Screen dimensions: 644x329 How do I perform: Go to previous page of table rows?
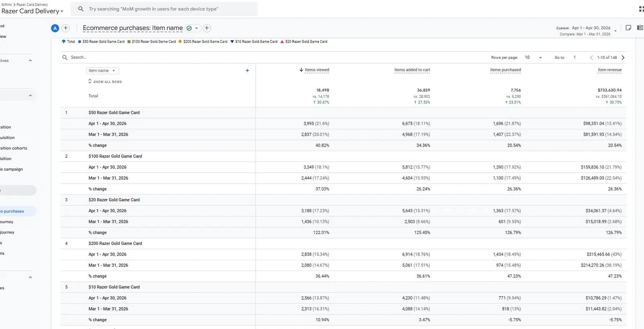tap(591, 58)
